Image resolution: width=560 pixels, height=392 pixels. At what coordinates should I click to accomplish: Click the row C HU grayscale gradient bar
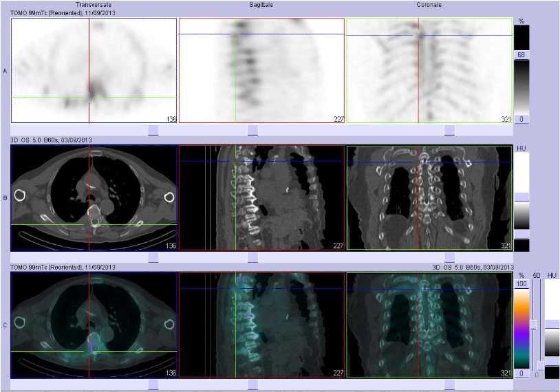(552, 342)
